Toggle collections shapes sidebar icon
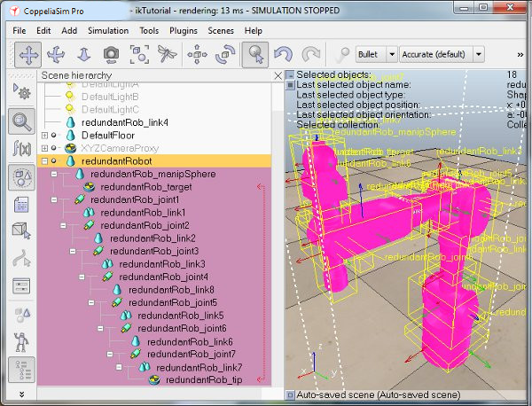Viewport: 532px width, 406px height. coord(21,177)
